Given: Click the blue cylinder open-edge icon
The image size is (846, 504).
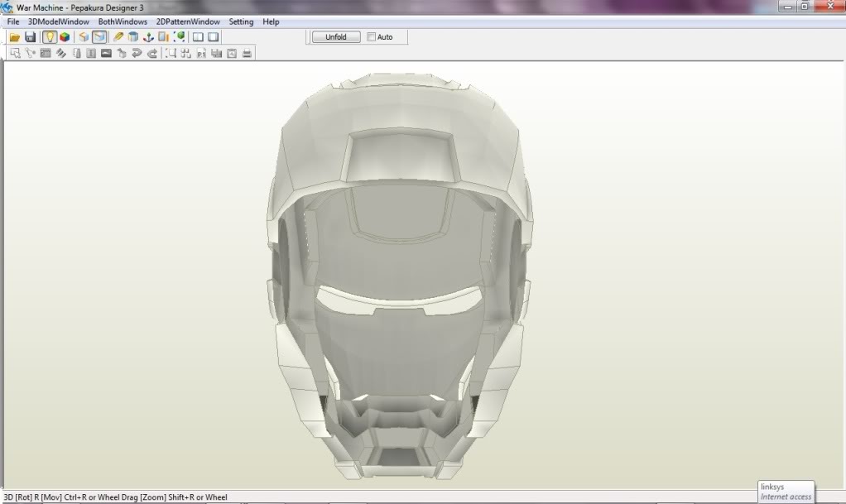Looking at the screenshot, I should click(133, 37).
